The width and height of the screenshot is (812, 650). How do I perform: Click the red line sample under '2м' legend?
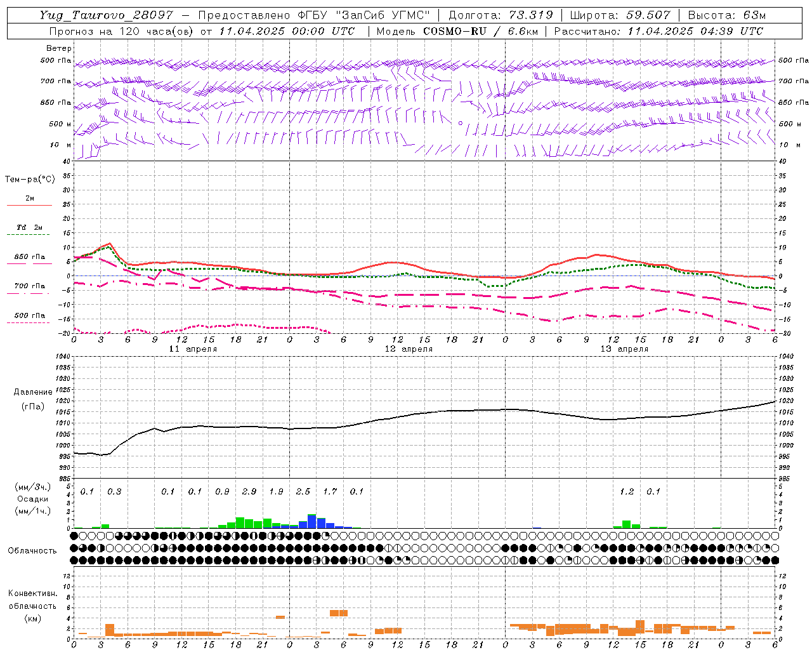(29, 205)
